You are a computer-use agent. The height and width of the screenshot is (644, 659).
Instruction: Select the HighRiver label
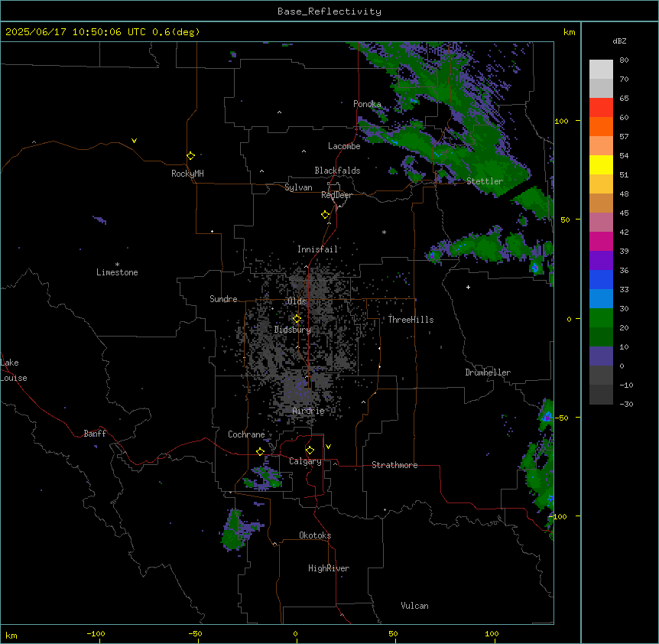click(x=329, y=568)
